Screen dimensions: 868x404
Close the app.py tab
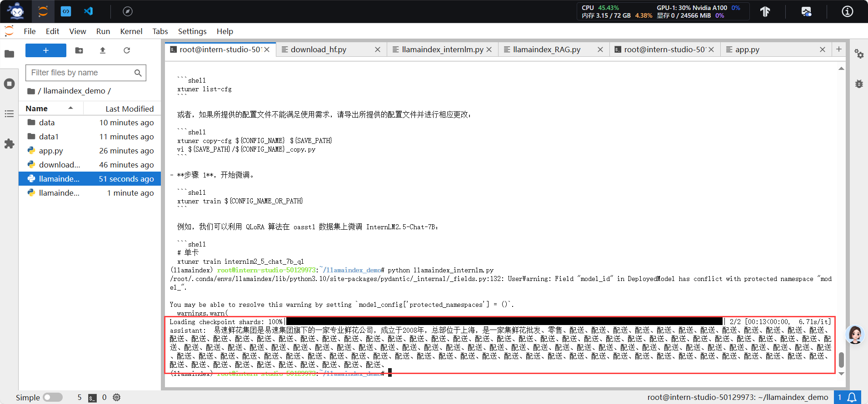pyautogui.click(x=823, y=49)
